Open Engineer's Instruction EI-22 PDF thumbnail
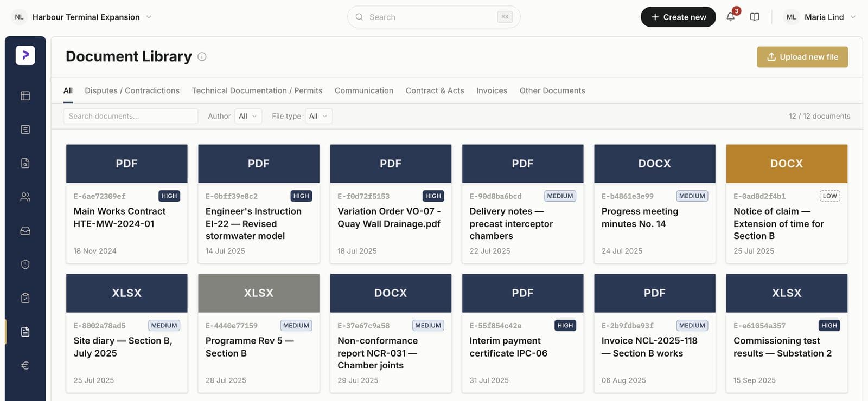 click(x=259, y=164)
